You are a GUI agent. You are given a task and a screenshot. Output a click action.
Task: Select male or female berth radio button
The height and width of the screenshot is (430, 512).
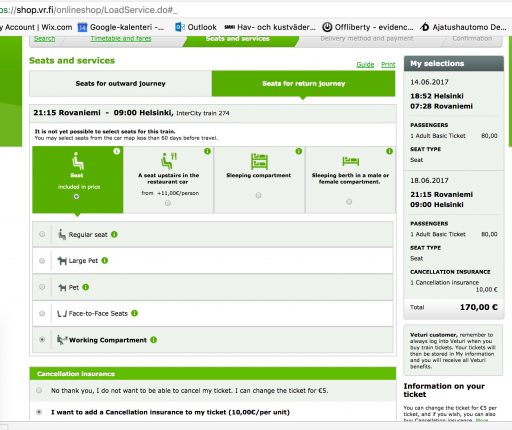coord(349,202)
